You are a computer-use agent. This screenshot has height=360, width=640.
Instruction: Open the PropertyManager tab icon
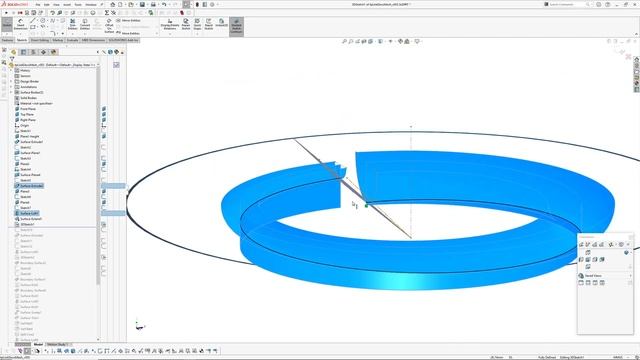tap(23, 52)
